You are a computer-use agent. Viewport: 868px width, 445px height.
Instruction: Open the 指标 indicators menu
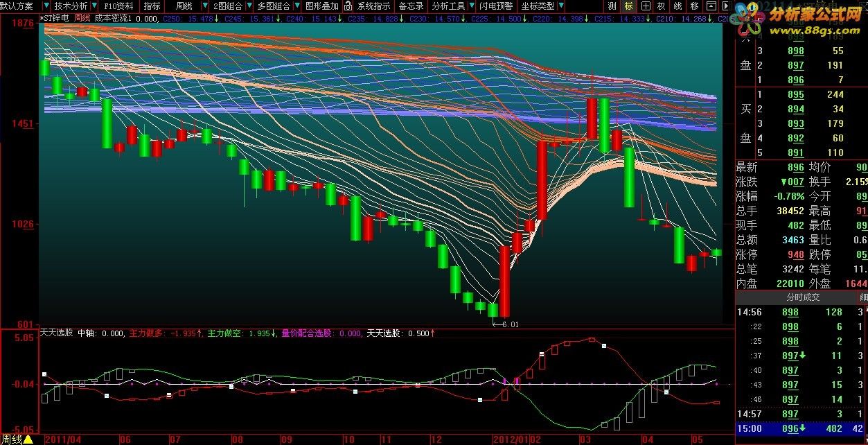(x=152, y=6)
